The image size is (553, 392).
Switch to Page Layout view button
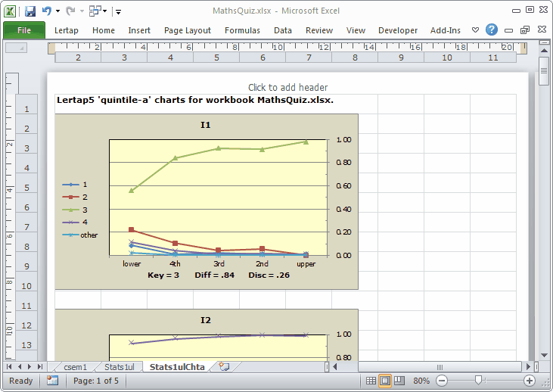pos(385,381)
